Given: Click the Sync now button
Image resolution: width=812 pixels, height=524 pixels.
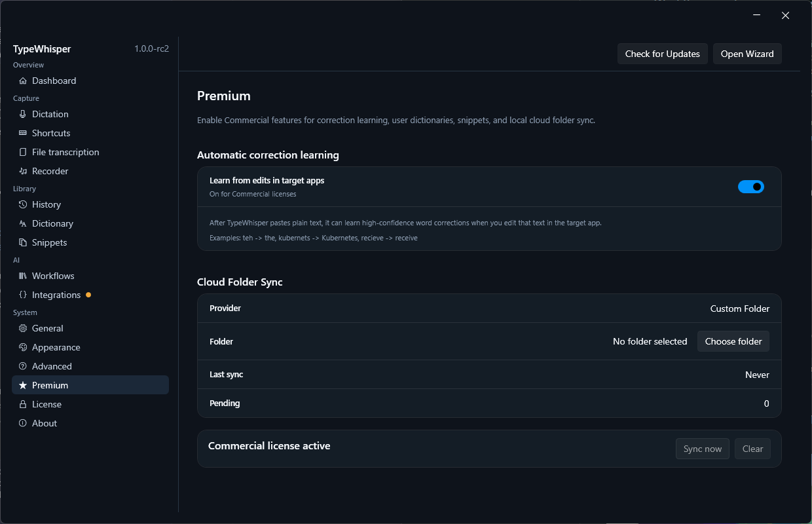Looking at the screenshot, I should pyautogui.click(x=703, y=449).
